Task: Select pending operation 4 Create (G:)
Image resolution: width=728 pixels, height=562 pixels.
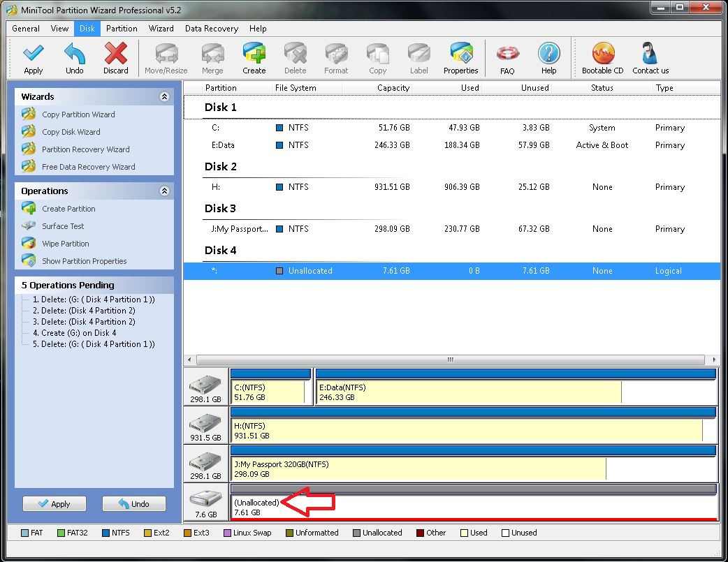Action: (x=74, y=333)
